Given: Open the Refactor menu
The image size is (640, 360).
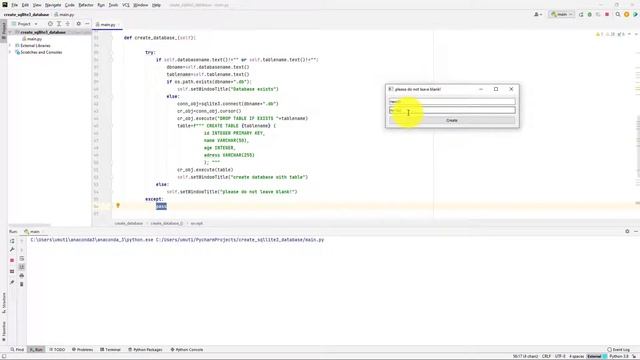Looking at the screenshot, I should tap(86, 5).
